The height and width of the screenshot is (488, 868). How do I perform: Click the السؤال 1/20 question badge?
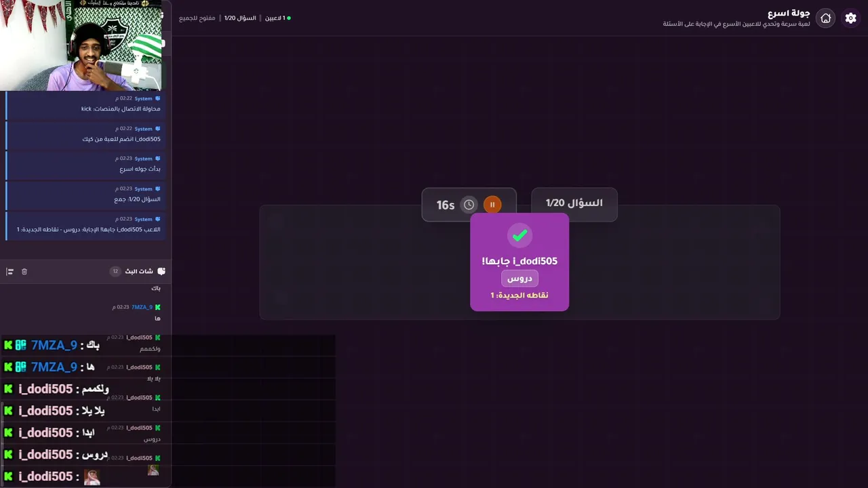(574, 203)
